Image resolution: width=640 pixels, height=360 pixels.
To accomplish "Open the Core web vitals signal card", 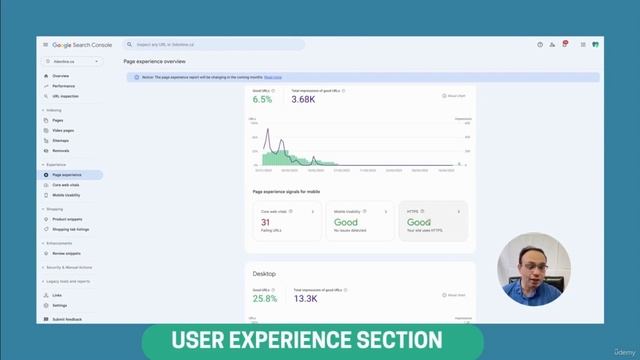I will [287, 221].
